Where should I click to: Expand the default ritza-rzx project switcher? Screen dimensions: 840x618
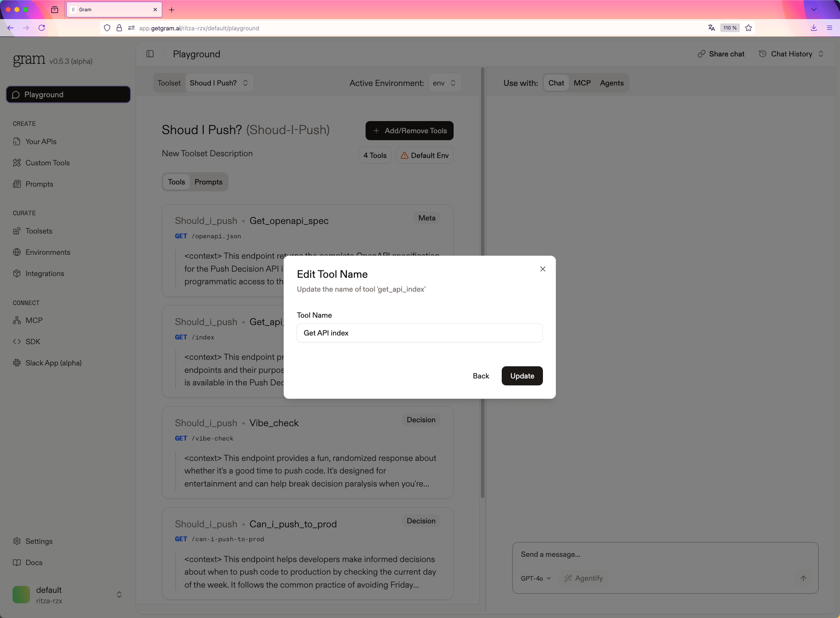tap(68, 595)
